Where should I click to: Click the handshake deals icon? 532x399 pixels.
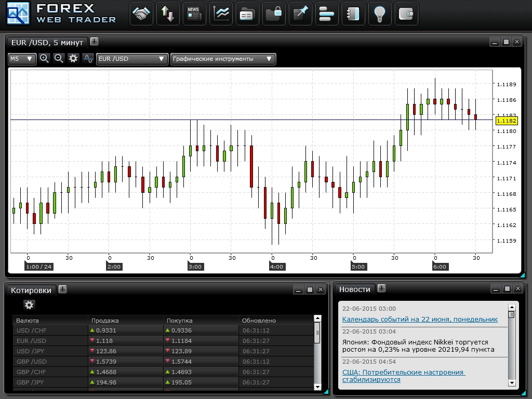point(141,14)
